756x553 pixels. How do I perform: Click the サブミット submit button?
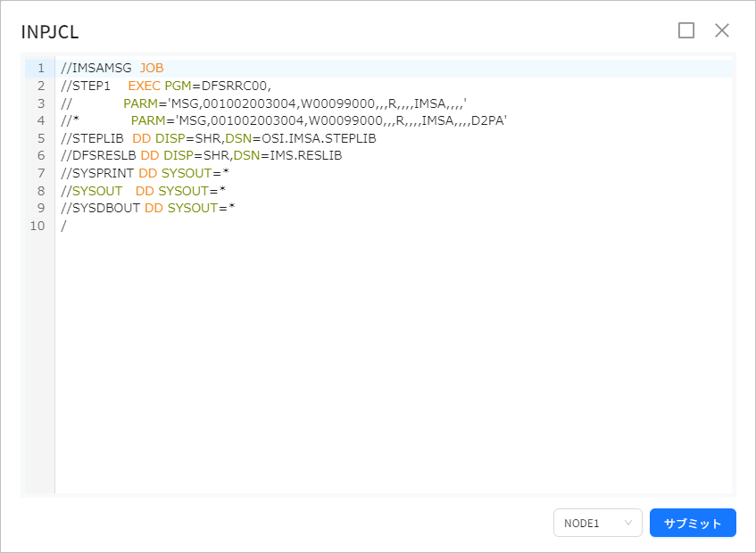click(x=693, y=523)
